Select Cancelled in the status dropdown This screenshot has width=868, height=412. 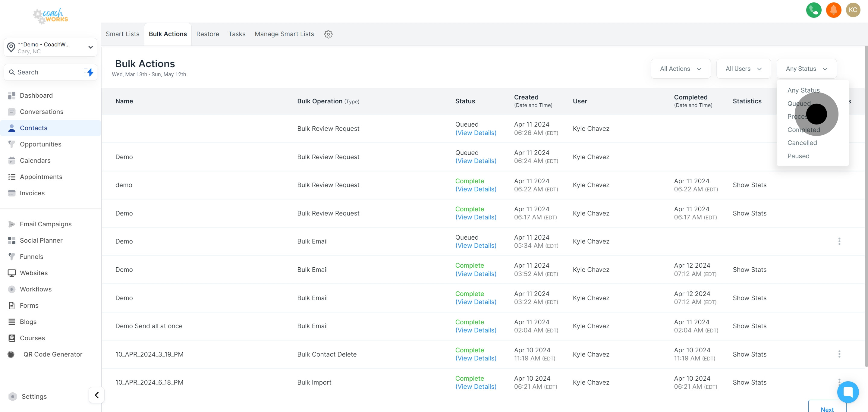point(802,143)
